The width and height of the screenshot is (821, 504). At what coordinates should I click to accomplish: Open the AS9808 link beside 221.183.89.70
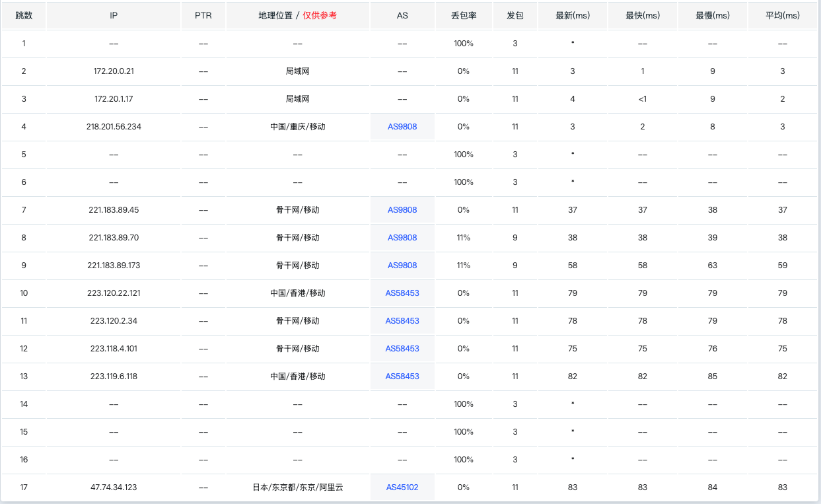click(402, 238)
